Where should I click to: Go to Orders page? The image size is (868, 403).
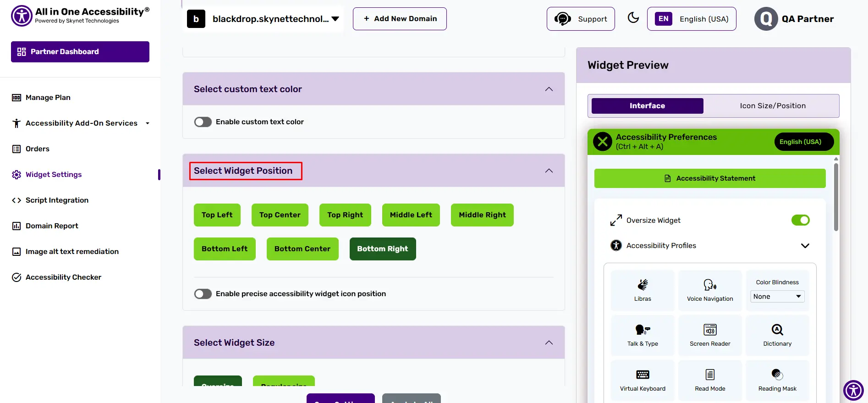(38, 149)
